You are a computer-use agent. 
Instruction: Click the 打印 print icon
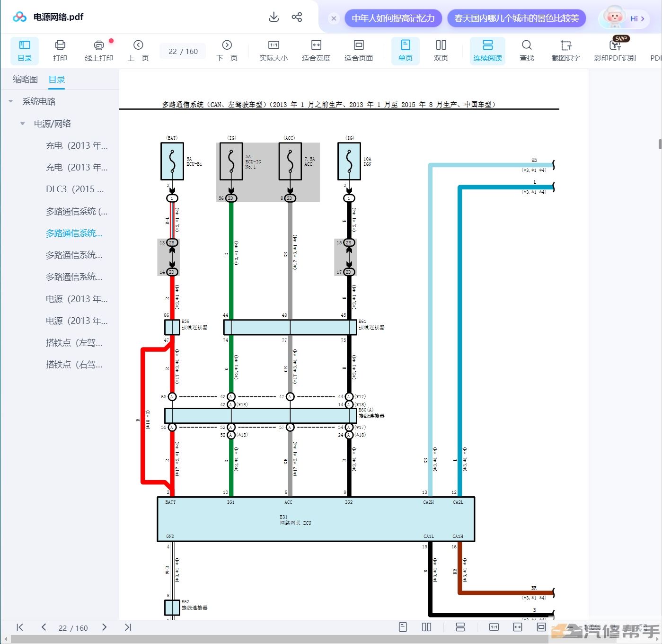[x=60, y=51]
